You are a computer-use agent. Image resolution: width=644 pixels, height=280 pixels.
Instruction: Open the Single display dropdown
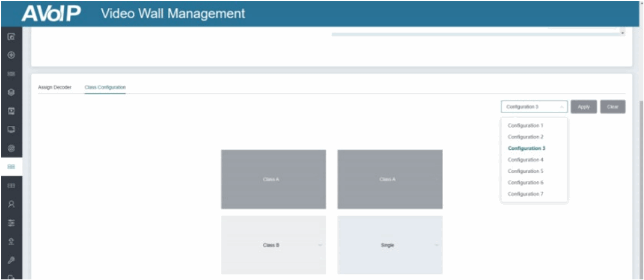(390, 245)
